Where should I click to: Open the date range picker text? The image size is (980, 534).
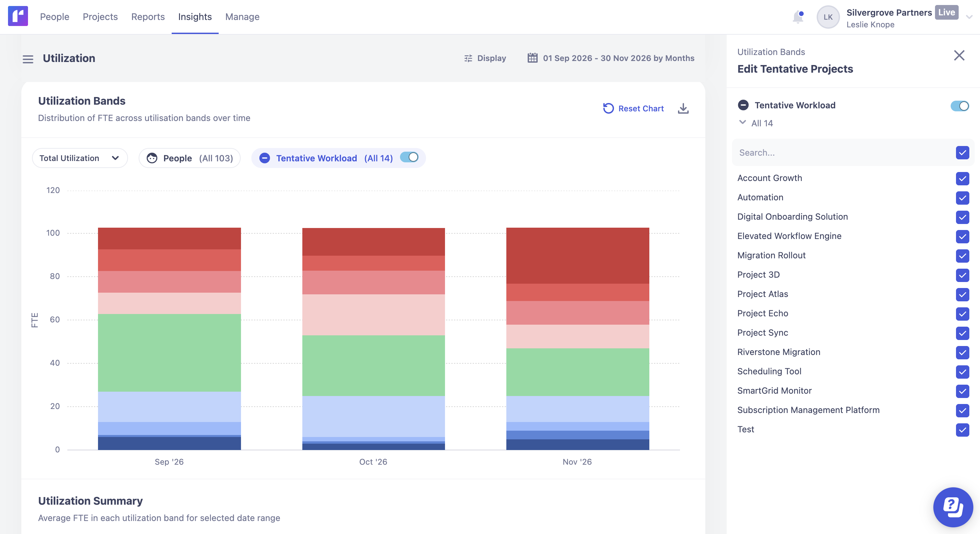[618, 58]
